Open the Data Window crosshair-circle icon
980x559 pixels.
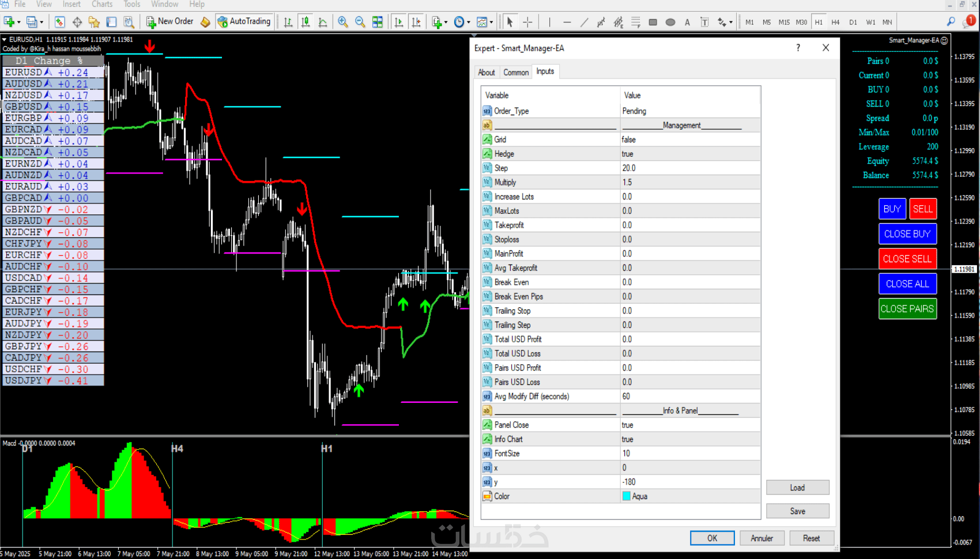pyautogui.click(x=77, y=22)
